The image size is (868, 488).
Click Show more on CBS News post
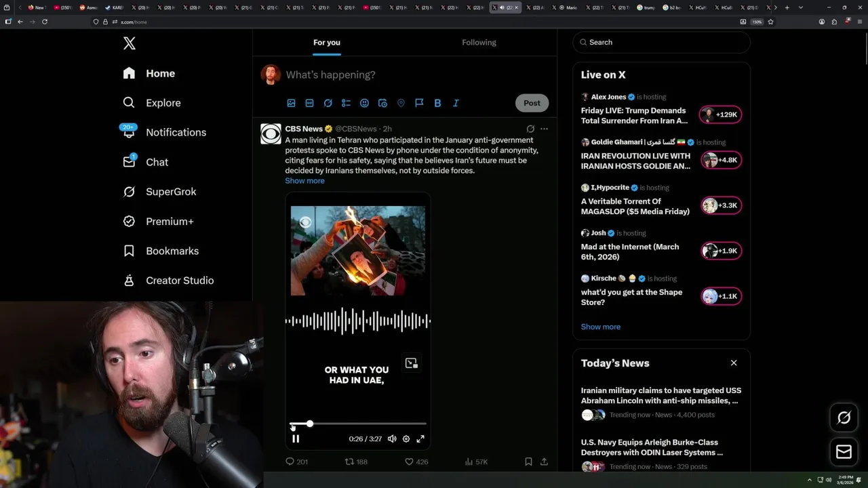point(304,181)
